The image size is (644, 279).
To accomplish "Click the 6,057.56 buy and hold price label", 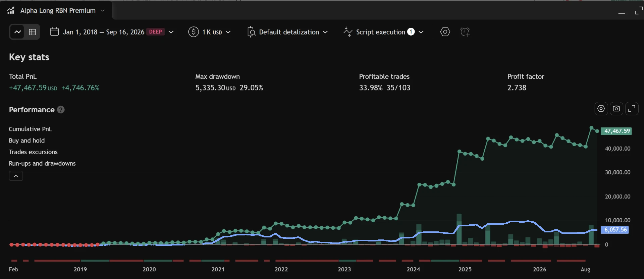I will click(615, 230).
